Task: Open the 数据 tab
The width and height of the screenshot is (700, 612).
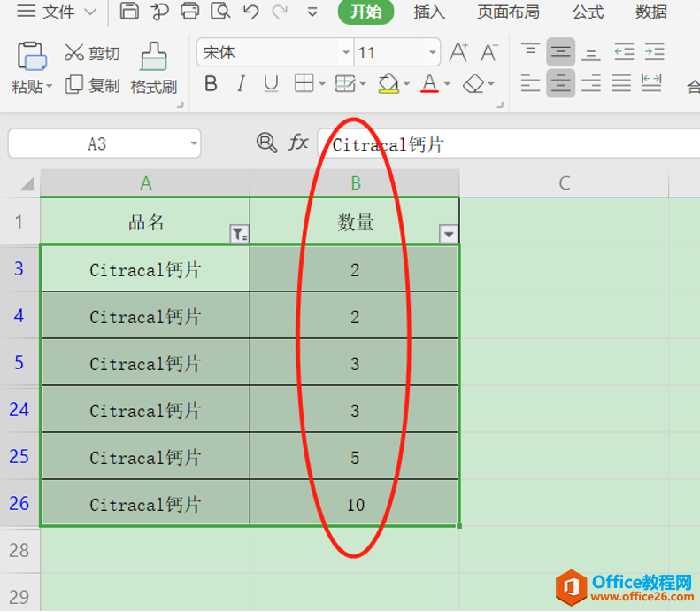Action: (651, 12)
